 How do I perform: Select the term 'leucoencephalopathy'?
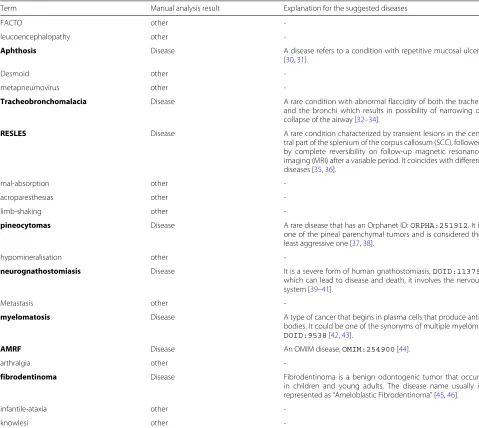point(35,37)
